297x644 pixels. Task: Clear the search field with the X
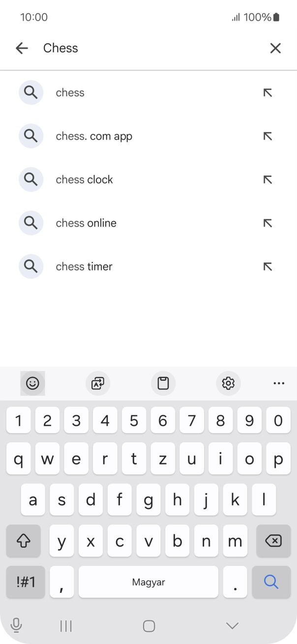pos(275,48)
